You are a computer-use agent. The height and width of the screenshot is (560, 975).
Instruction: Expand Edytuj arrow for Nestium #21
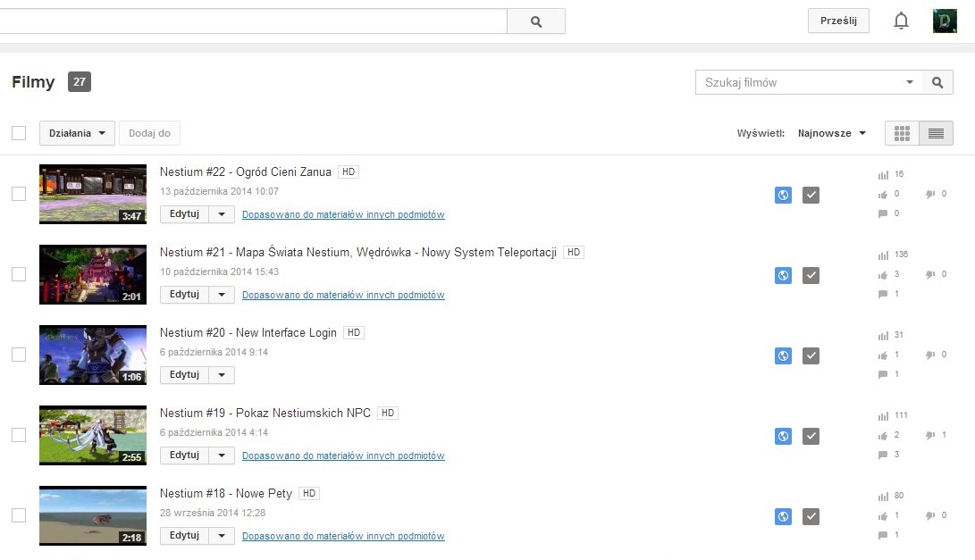222,295
